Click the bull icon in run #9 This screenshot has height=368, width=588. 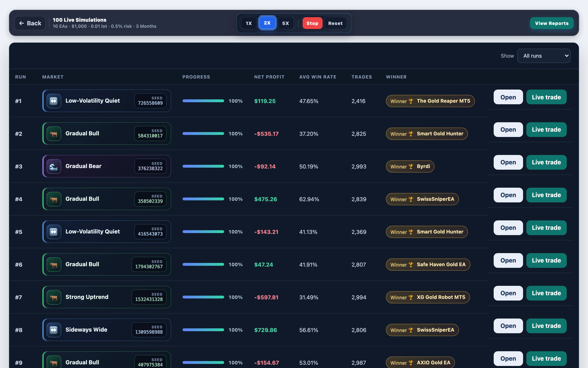pyautogui.click(x=54, y=362)
